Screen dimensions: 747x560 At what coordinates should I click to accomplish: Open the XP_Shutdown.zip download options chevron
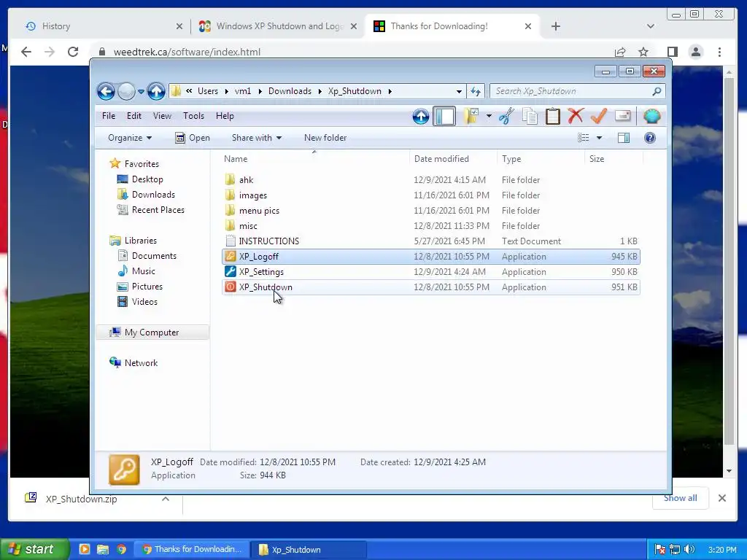(x=166, y=499)
